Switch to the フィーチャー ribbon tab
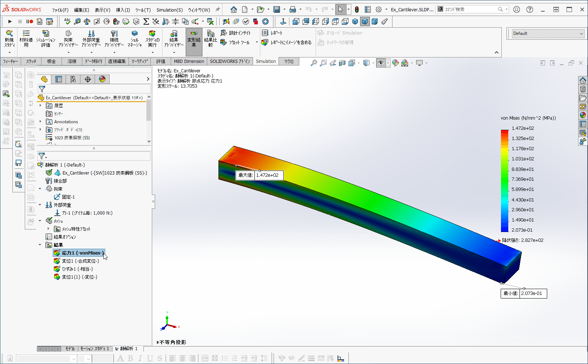This screenshot has width=588, height=364. point(10,61)
